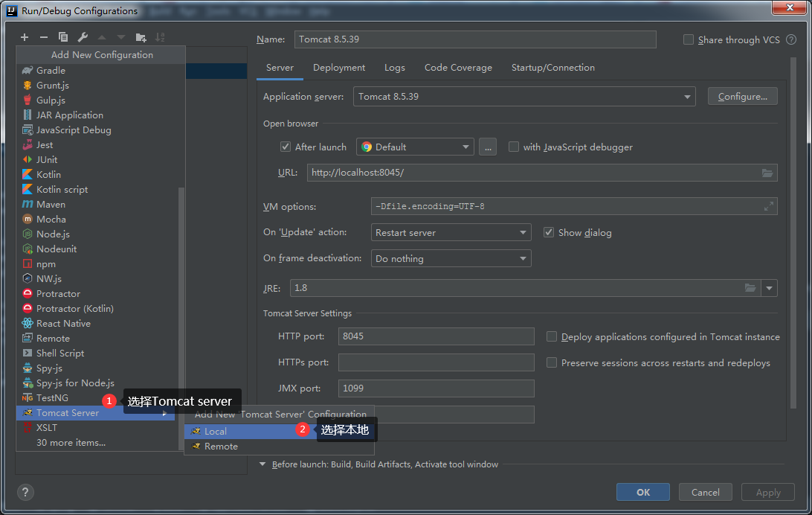The width and height of the screenshot is (812, 515).
Task: Open the Code Coverage tab
Action: point(458,68)
